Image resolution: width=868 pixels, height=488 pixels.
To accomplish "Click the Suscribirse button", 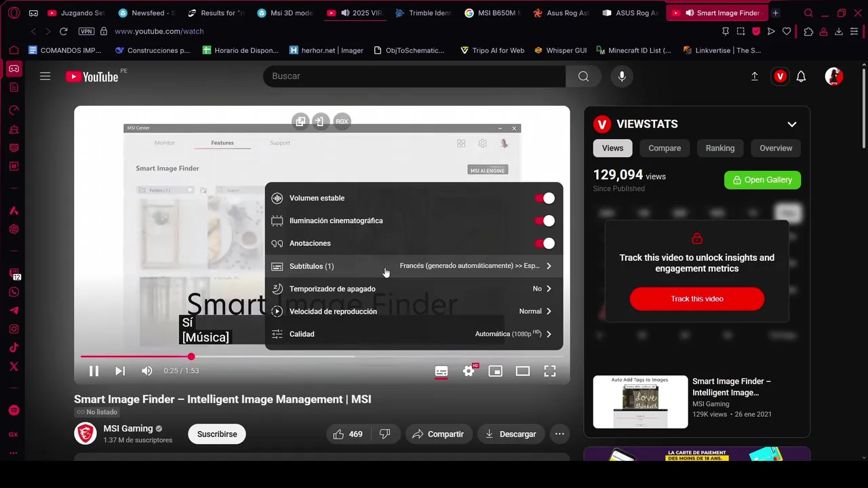I will (x=217, y=434).
